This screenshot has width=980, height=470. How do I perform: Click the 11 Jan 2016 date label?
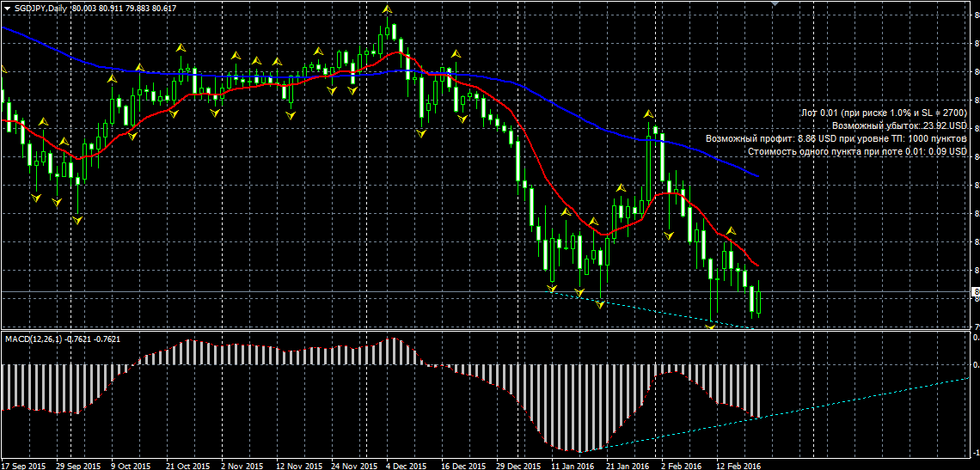573,466
